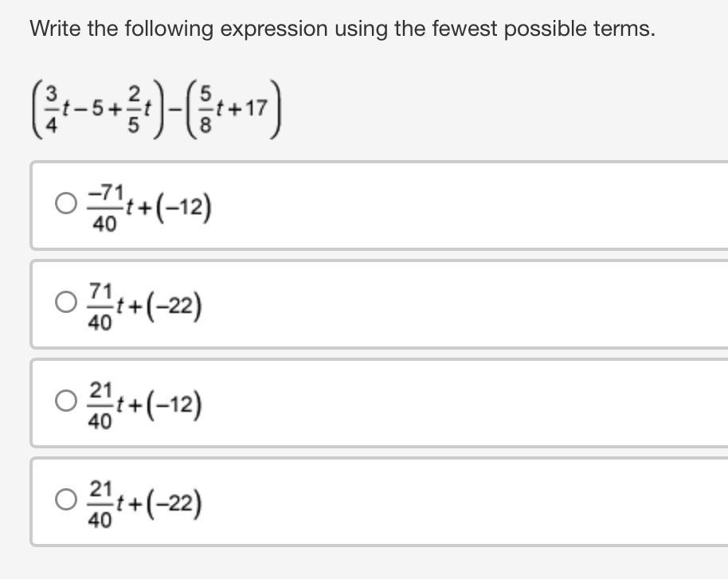
Task: Click the 5/8 fraction in the expression
Action: pos(205,109)
